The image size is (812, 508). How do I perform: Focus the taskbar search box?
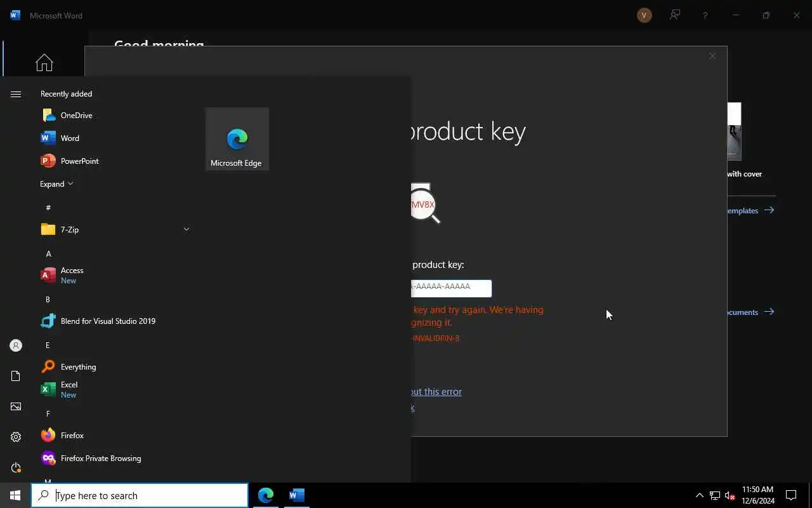(140, 495)
